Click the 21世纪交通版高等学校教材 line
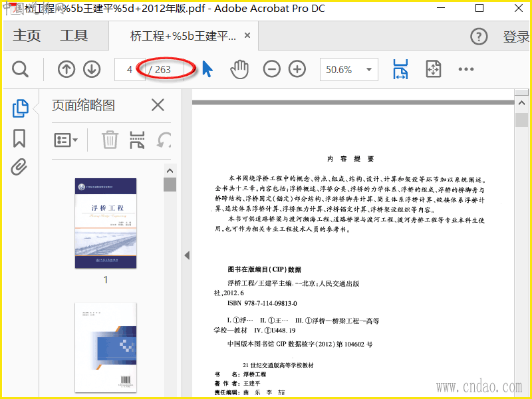The height and width of the screenshot is (399, 532). click(278, 365)
